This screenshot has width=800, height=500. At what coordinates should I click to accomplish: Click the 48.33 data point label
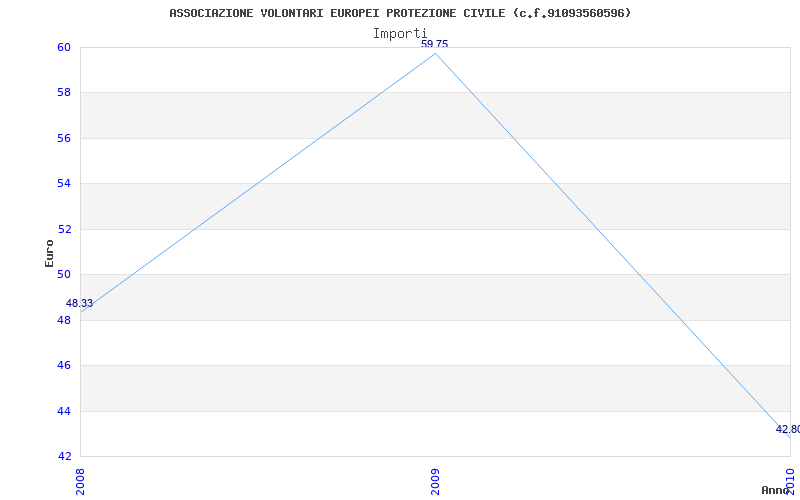point(79,304)
